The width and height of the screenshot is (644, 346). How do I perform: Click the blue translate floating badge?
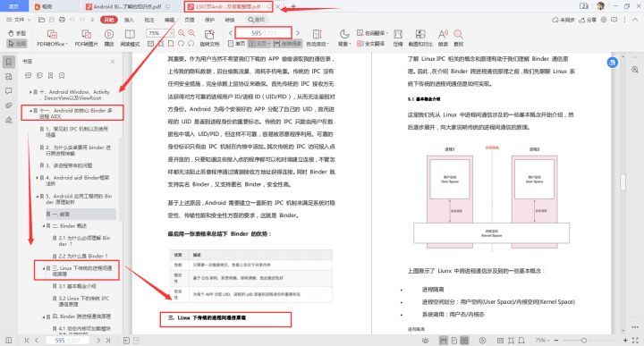click(x=613, y=63)
